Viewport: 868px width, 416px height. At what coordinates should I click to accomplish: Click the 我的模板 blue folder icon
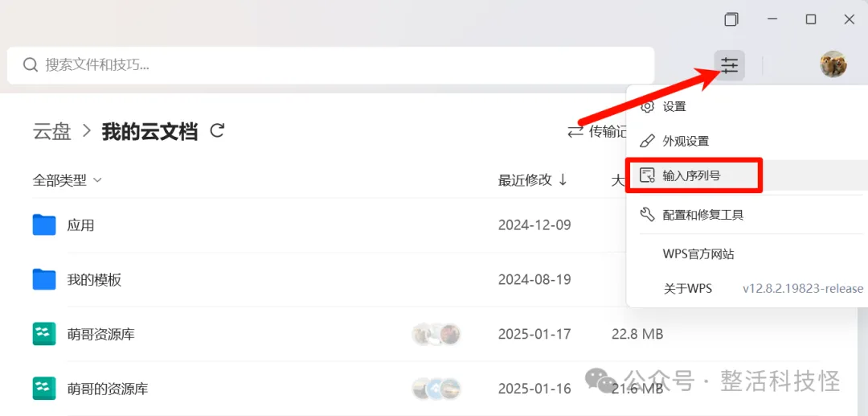click(x=44, y=279)
